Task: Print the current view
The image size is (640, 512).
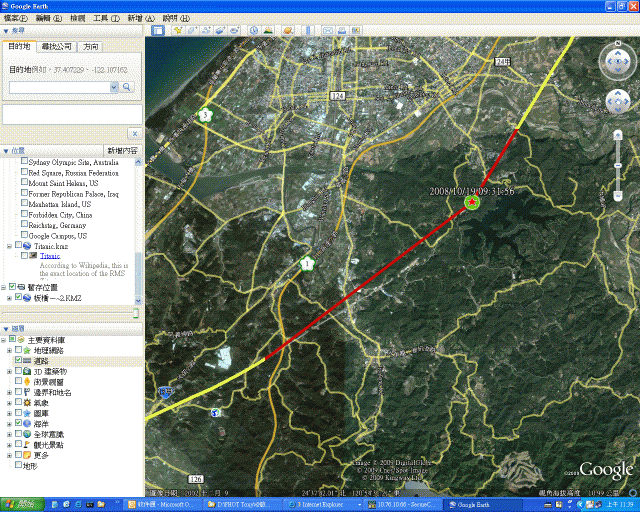Action: tap(342, 31)
